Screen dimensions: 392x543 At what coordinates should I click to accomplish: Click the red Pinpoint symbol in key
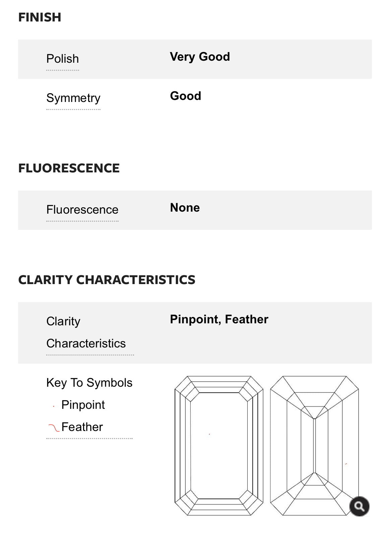pos(54,406)
